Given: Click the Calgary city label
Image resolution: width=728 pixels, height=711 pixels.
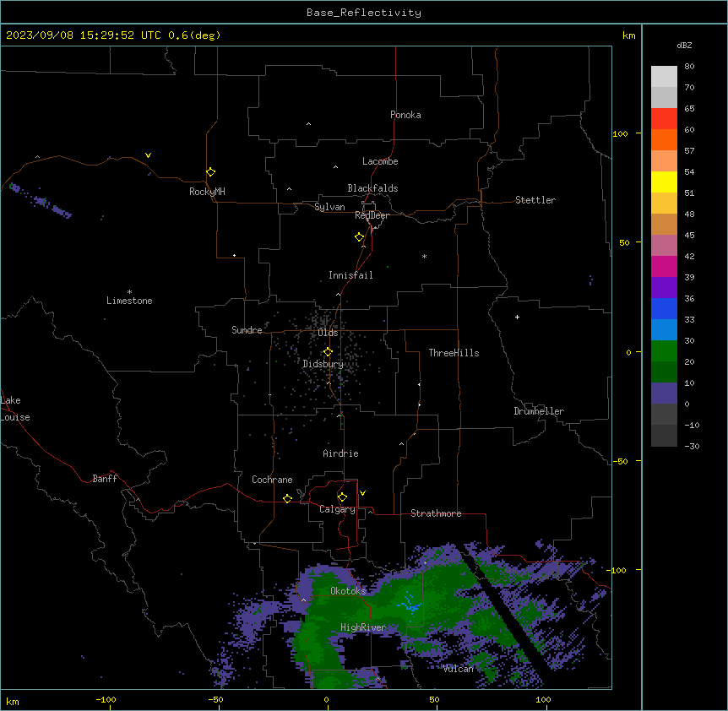Looking at the screenshot, I should pyautogui.click(x=337, y=509).
